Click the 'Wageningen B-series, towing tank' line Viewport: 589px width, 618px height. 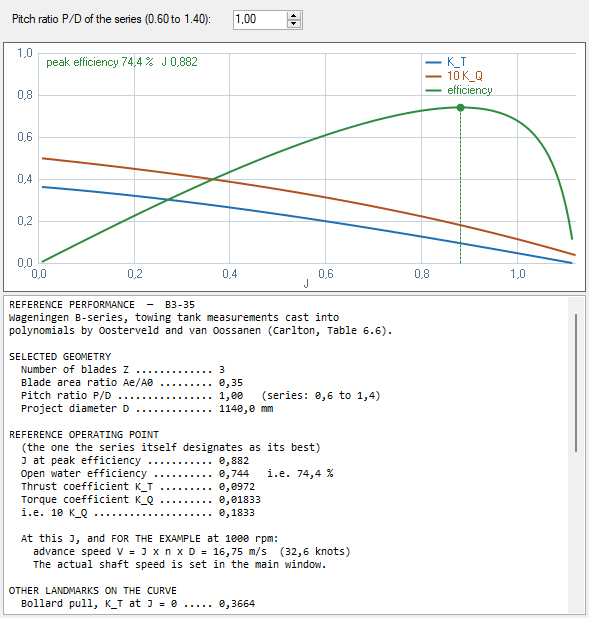pos(174,318)
